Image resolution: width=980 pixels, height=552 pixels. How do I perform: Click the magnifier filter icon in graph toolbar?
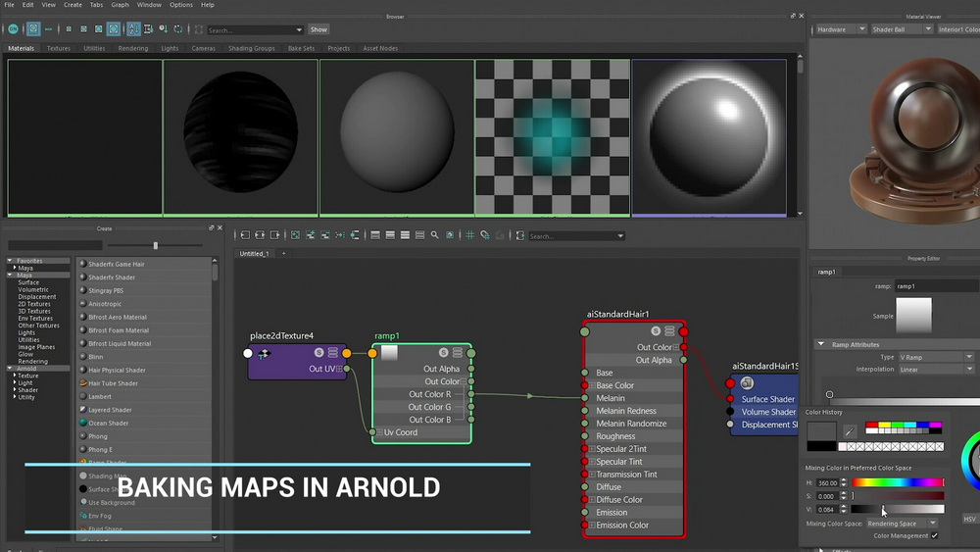(434, 235)
